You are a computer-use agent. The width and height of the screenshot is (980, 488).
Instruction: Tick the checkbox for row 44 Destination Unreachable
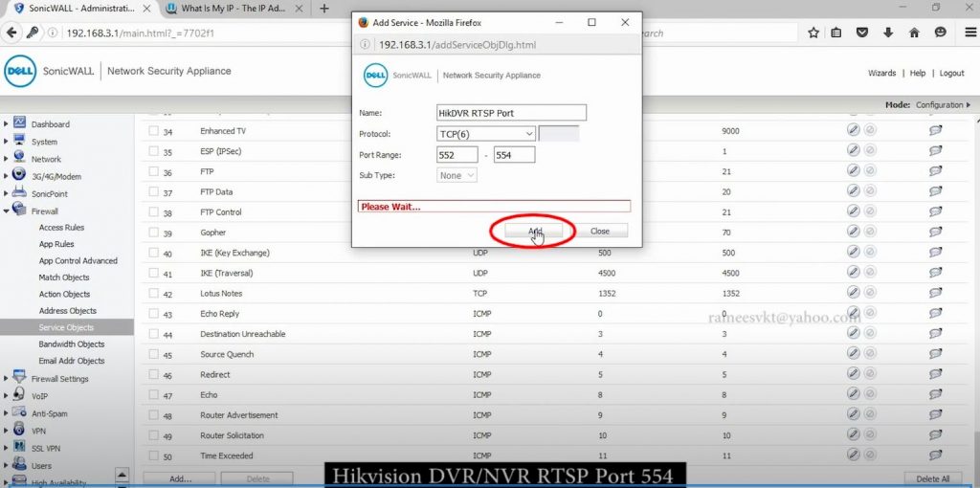point(153,334)
